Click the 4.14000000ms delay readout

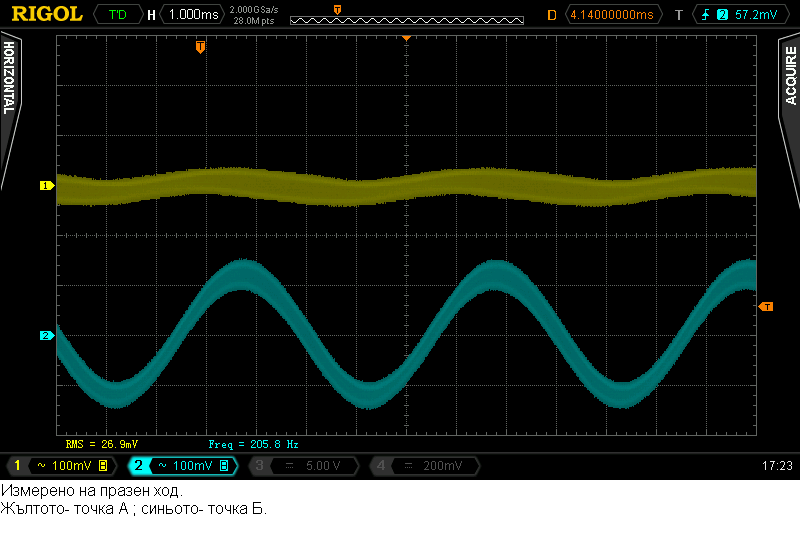click(x=611, y=15)
